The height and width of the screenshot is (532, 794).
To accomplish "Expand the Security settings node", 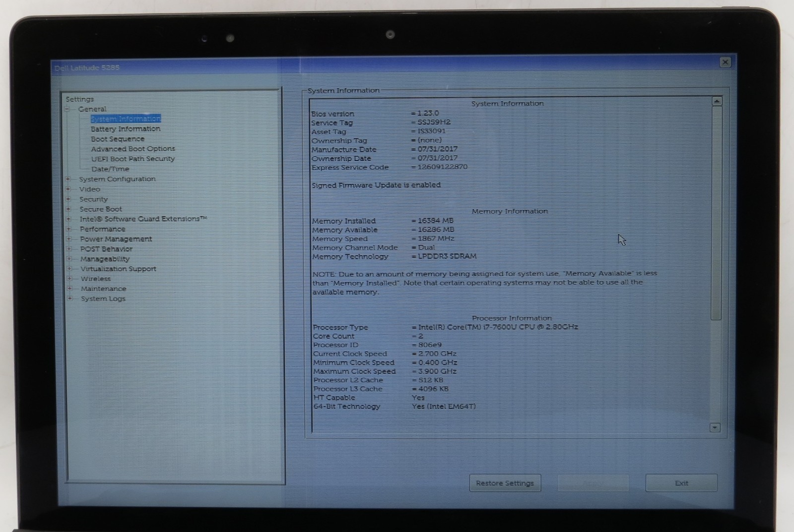I will (68, 199).
